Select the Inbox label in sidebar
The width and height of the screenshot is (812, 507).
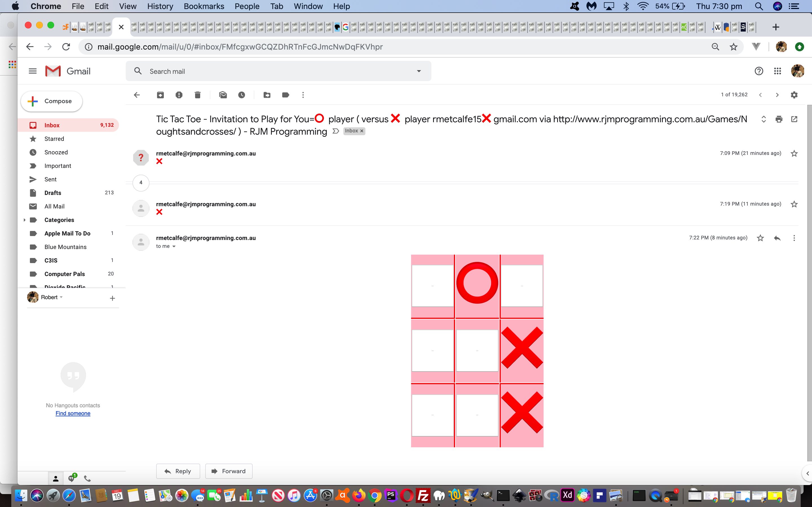(x=52, y=125)
